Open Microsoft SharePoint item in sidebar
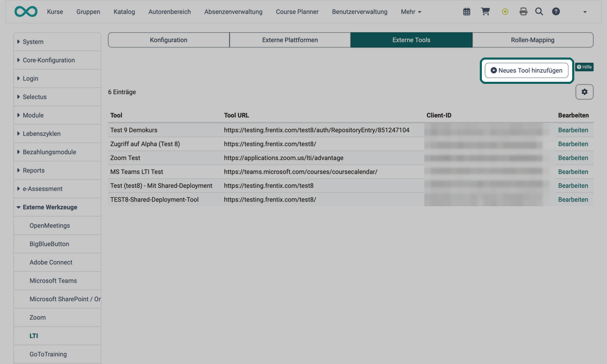Screen dimensions: 607x364 58,299
